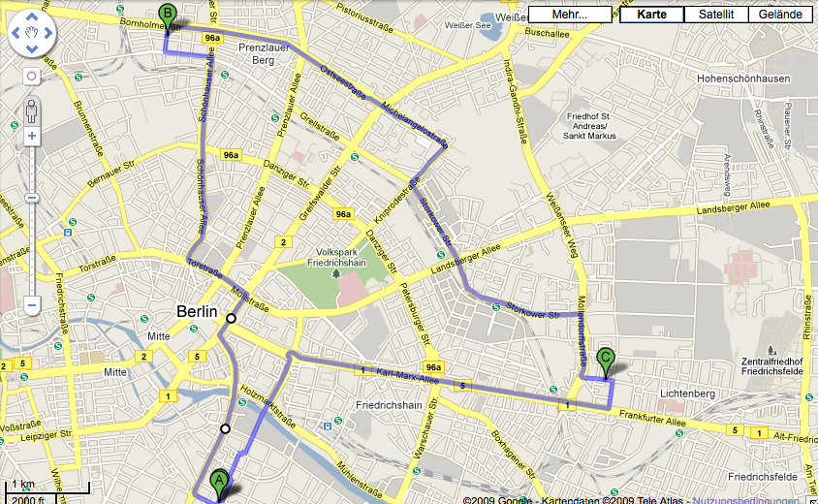The height and width of the screenshot is (504, 818).
Task: Pan the map right with the arrow
Action: point(48,33)
